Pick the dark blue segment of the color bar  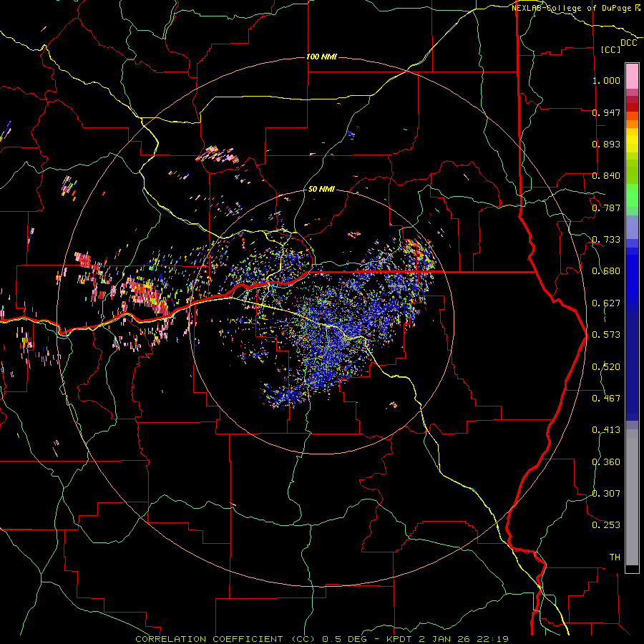(632, 366)
